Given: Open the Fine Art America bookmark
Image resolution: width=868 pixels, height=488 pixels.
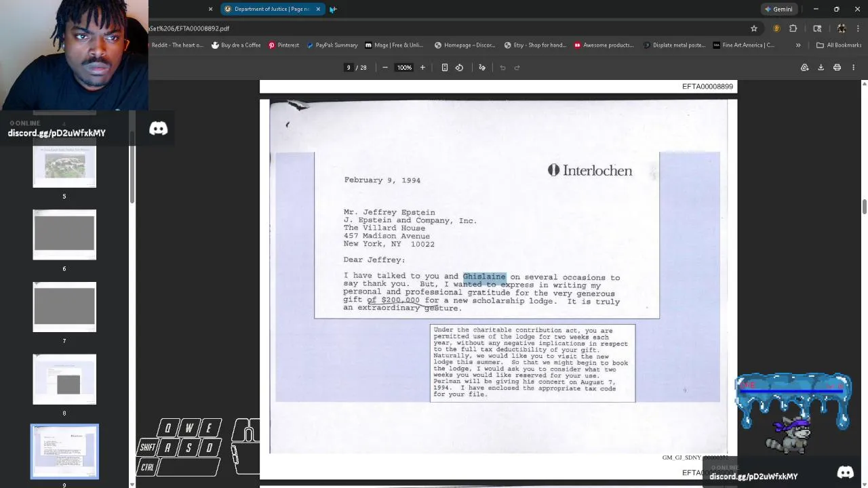Looking at the screenshot, I should 744,45.
